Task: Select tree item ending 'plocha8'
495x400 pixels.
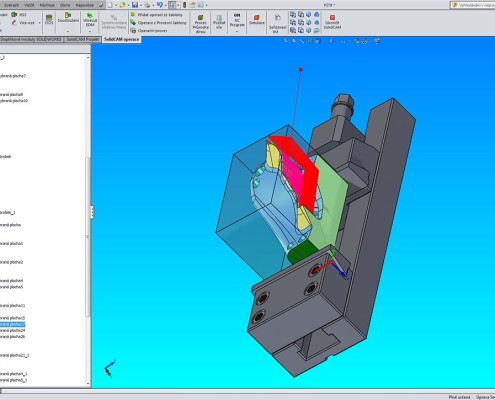Action: (x=11, y=95)
